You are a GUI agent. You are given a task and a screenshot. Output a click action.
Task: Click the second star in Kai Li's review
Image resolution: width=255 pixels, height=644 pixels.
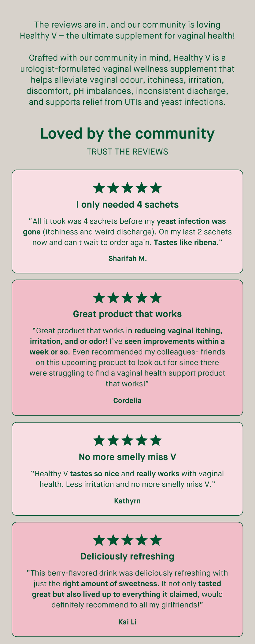tap(113, 540)
